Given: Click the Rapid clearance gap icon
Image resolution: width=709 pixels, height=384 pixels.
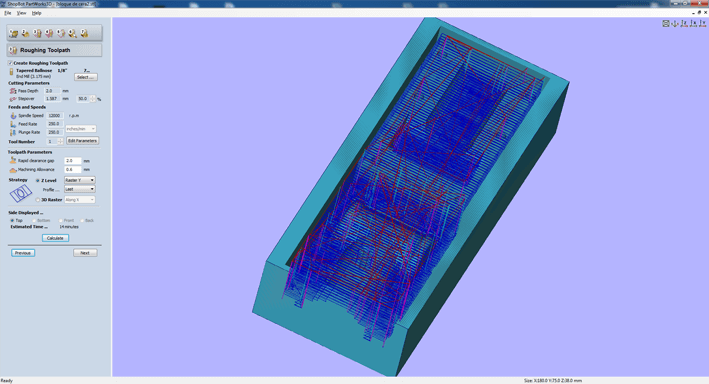Looking at the screenshot, I should tap(13, 161).
